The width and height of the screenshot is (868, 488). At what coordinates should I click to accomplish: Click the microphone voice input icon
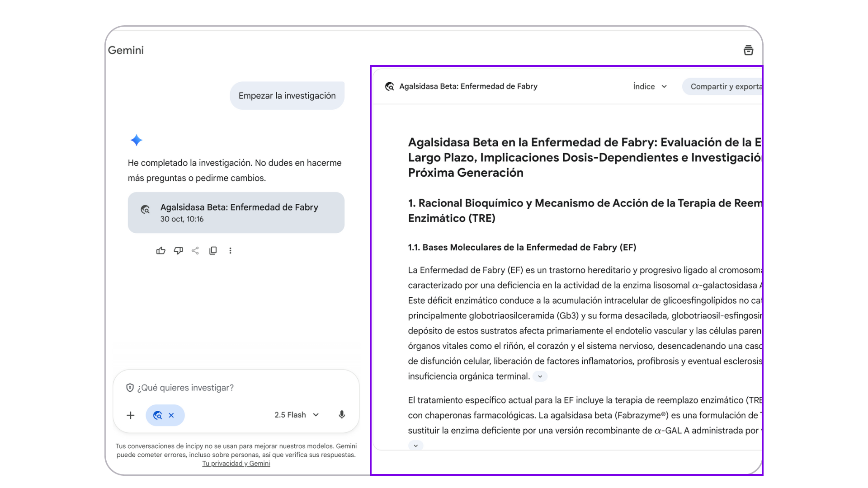342,415
